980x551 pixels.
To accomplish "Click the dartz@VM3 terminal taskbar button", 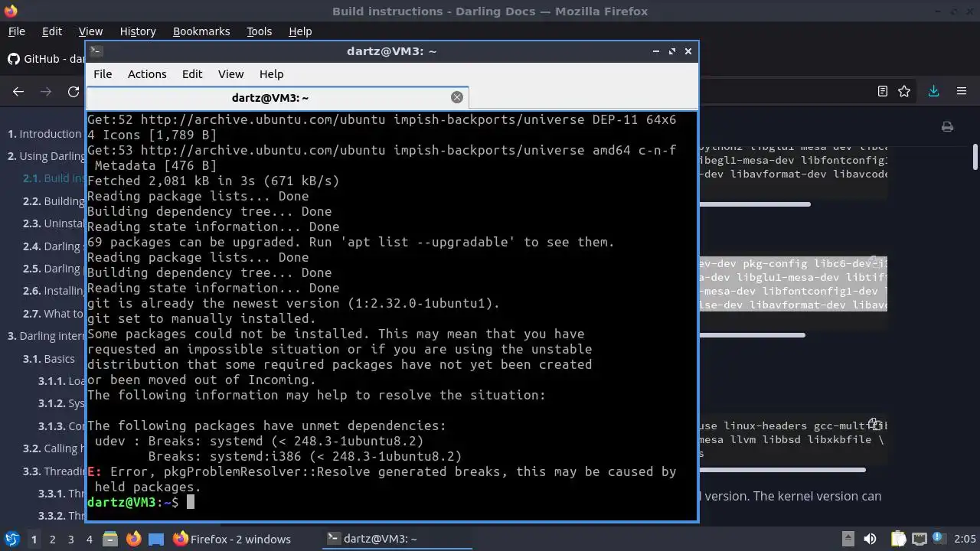I will tap(396, 539).
